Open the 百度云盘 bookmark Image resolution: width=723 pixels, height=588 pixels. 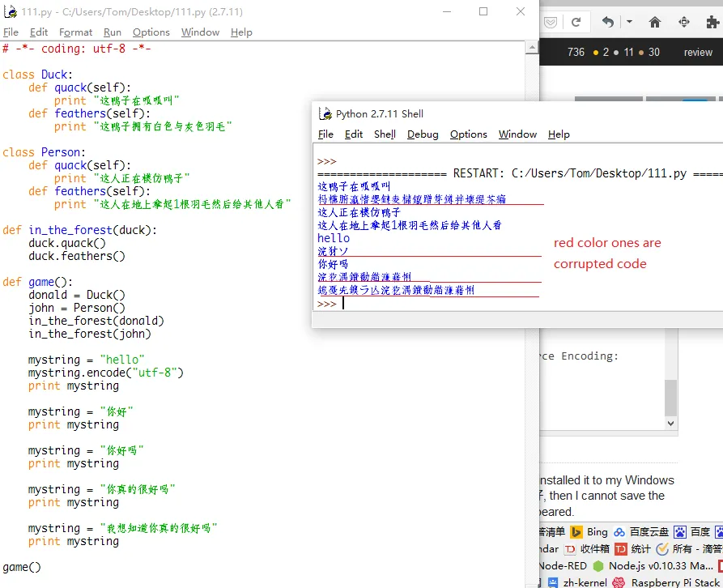click(x=641, y=532)
